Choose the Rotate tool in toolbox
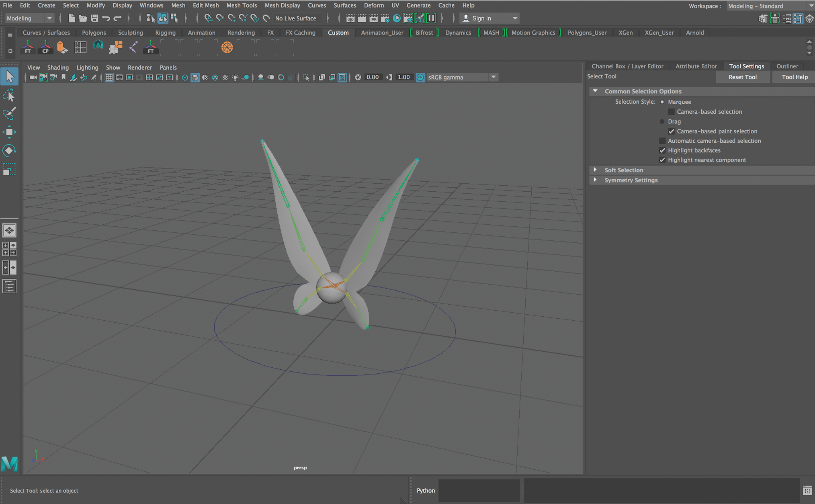 tap(9, 151)
